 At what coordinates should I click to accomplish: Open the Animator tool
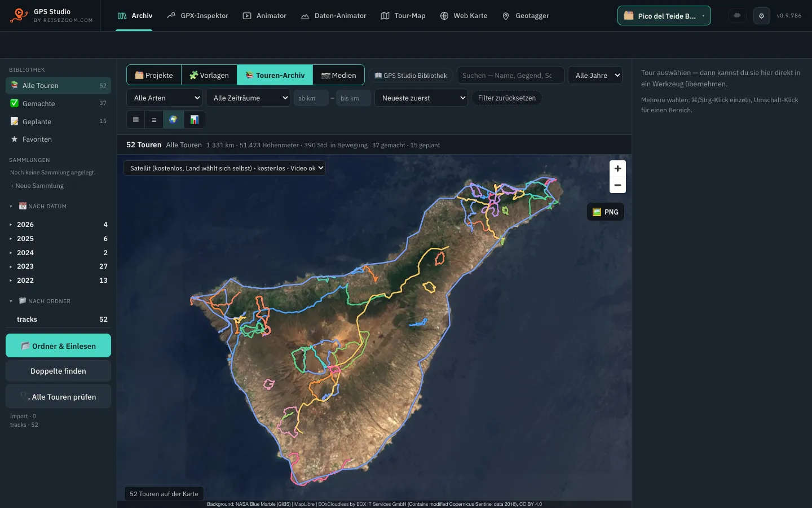coord(264,16)
